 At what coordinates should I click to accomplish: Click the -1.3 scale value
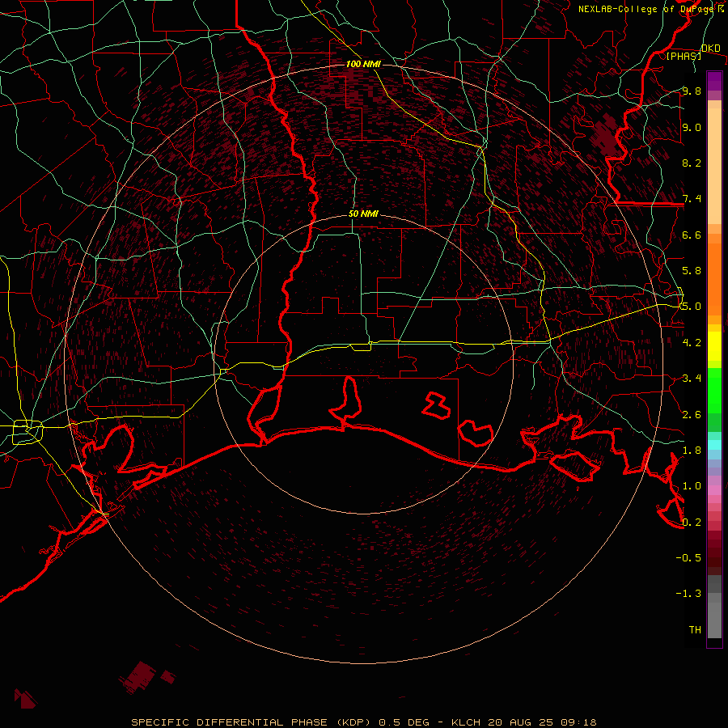688,594
